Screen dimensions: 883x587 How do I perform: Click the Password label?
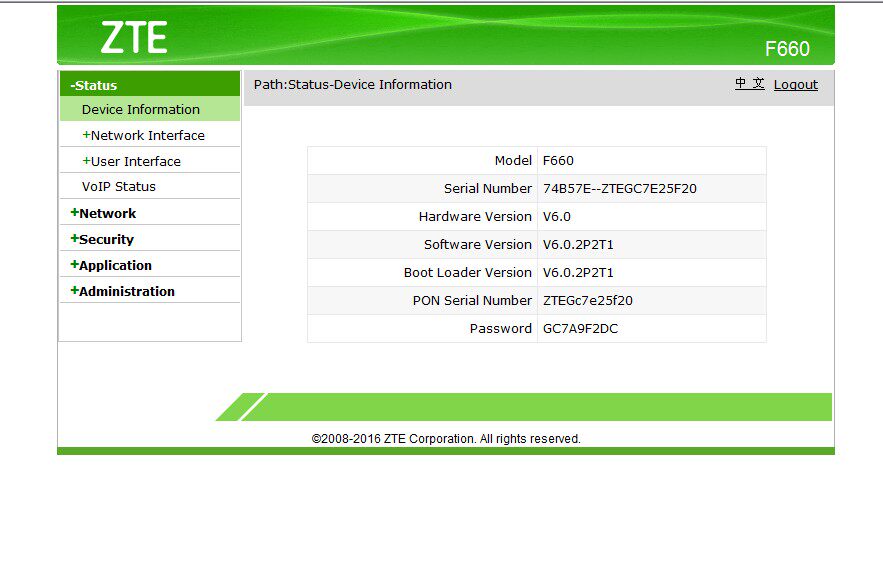501,328
